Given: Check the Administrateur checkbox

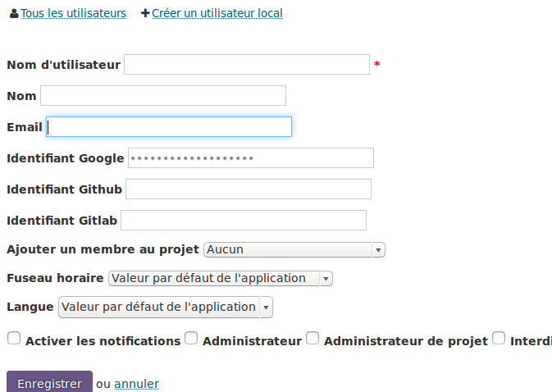Looking at the screenshot, I should tap(191, 338).
